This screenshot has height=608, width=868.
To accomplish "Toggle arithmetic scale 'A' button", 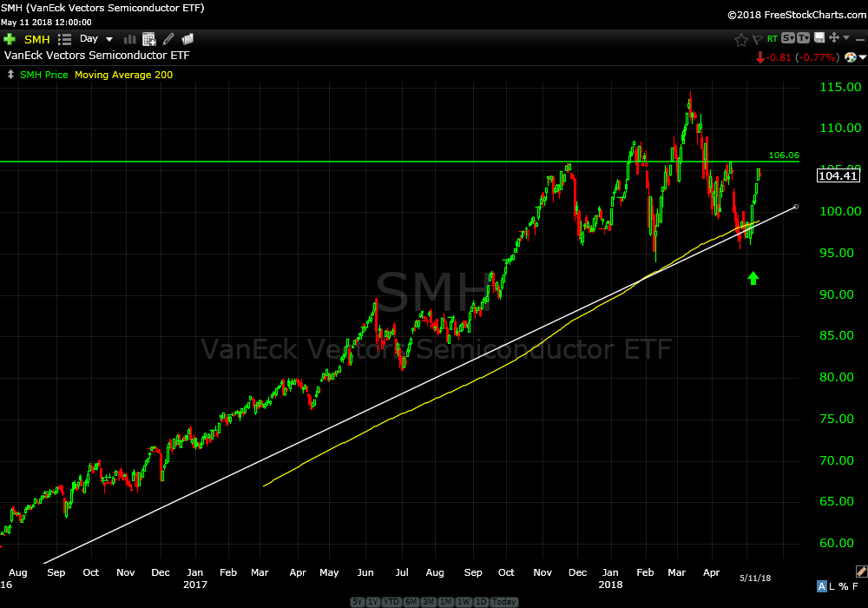I will pos(823,588).
